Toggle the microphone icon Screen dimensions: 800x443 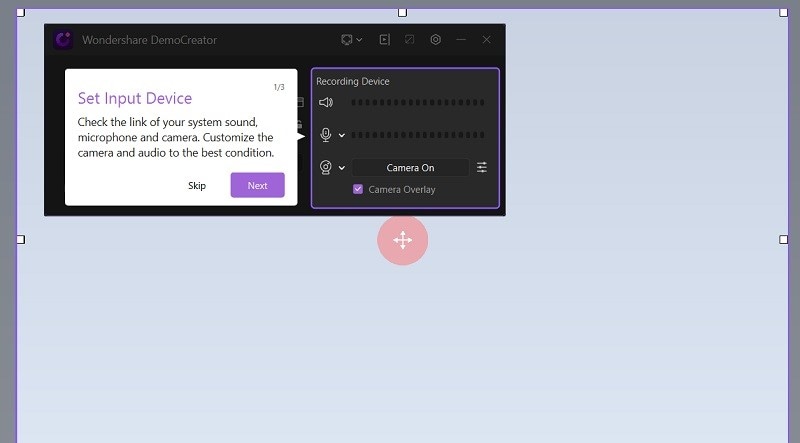(326, 135)
